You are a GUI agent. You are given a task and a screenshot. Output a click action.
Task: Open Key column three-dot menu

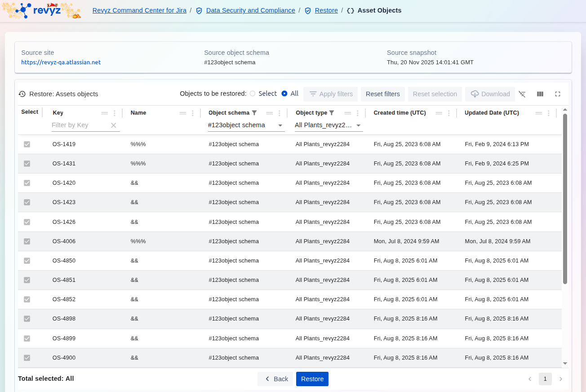(x=115, y=113)
